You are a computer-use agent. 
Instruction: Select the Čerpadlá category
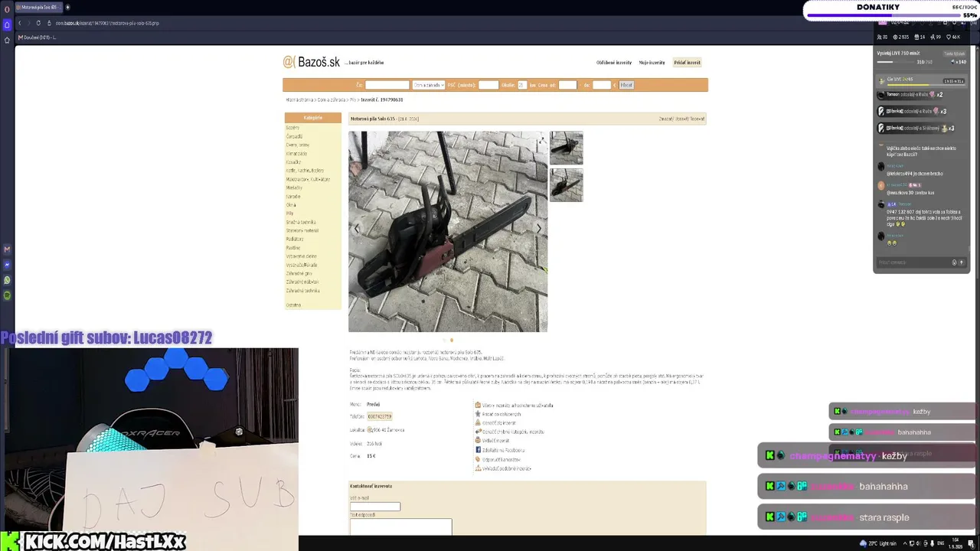click(295, 136)
